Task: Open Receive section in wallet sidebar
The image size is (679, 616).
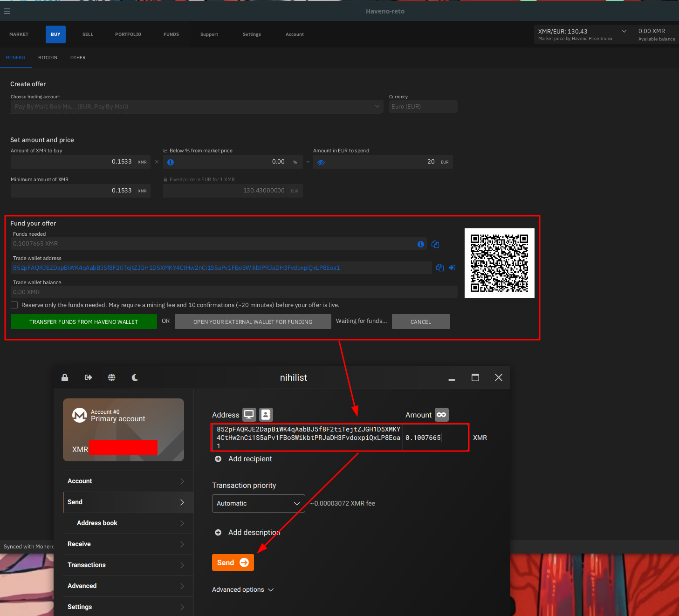Action: [128, 544]
